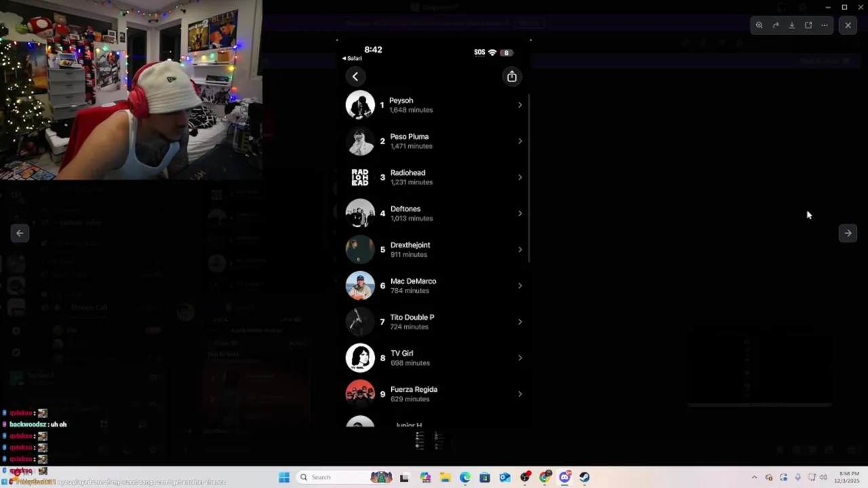
Task: Select the Mac DeMarco artist avatar
Action: pyautogui.click(x=360, y=285)
